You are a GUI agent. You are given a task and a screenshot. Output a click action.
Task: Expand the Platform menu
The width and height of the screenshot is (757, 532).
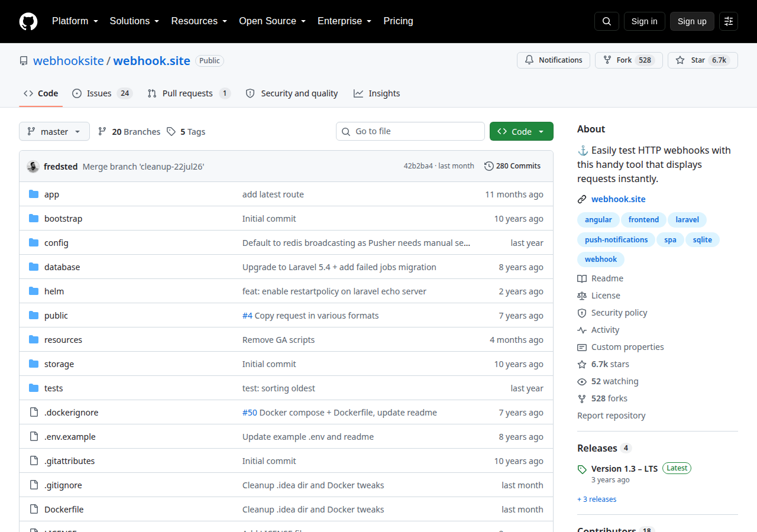pos(75,21)
